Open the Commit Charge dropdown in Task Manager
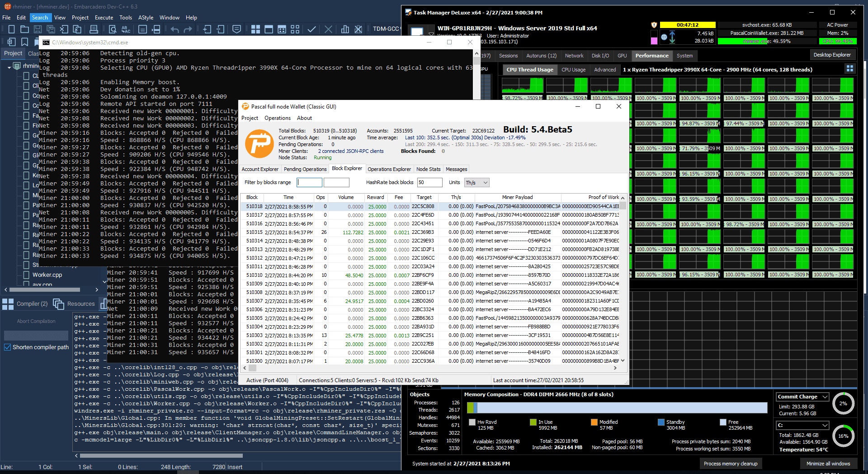 (802, 397)
